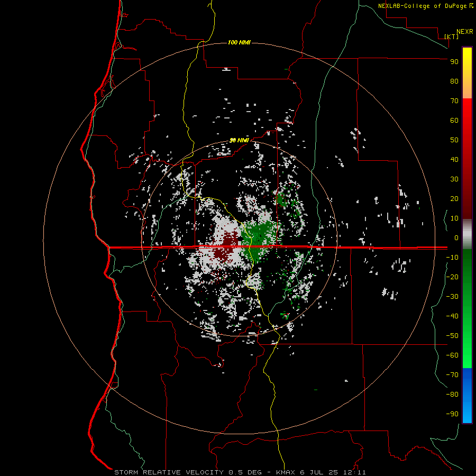Select the -20 value on velocity scale
This screenshot has width=476, height=476.
[x=452, y=277]
